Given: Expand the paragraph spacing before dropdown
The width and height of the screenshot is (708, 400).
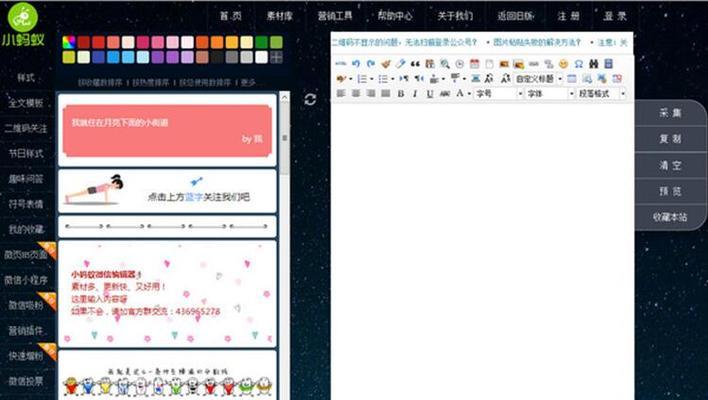Looking at the screenshot, I should click(x=443, y=79).
